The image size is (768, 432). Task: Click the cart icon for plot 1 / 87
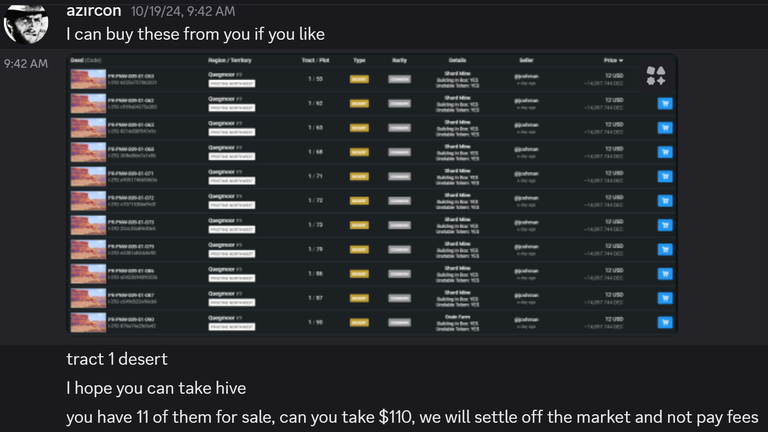[x=665, y=298]
